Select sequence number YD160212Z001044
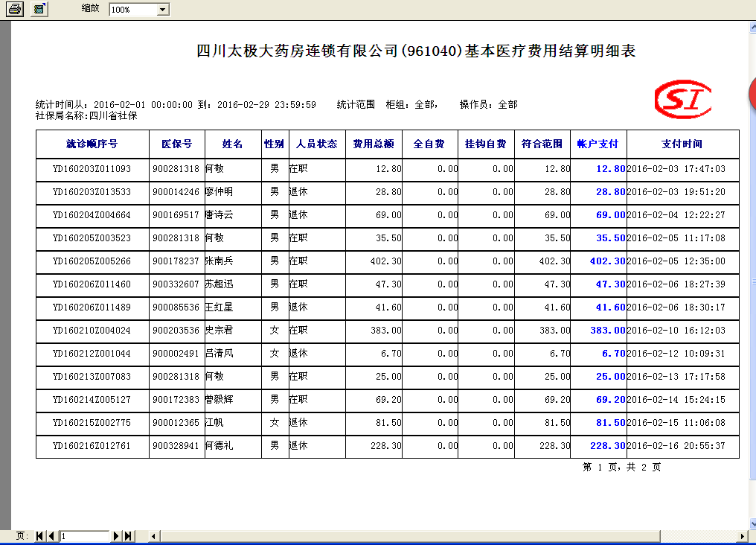Viewport: 756px width, 545px height. 92,354
